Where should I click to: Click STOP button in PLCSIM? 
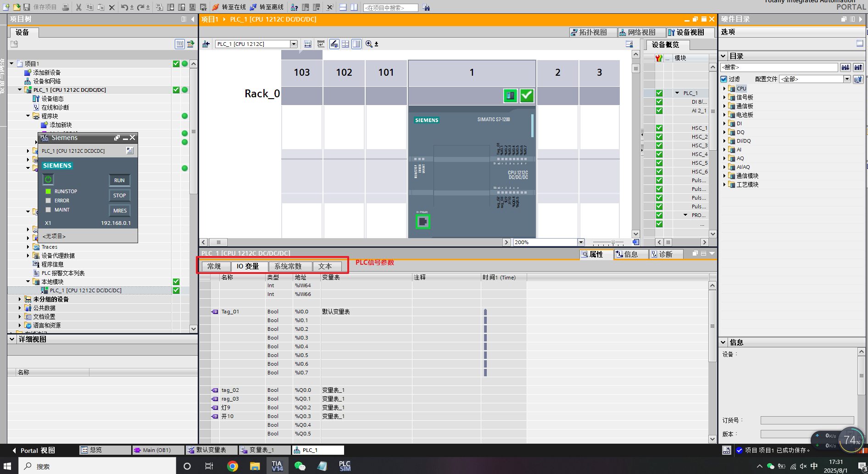click(x=119, y=195)
